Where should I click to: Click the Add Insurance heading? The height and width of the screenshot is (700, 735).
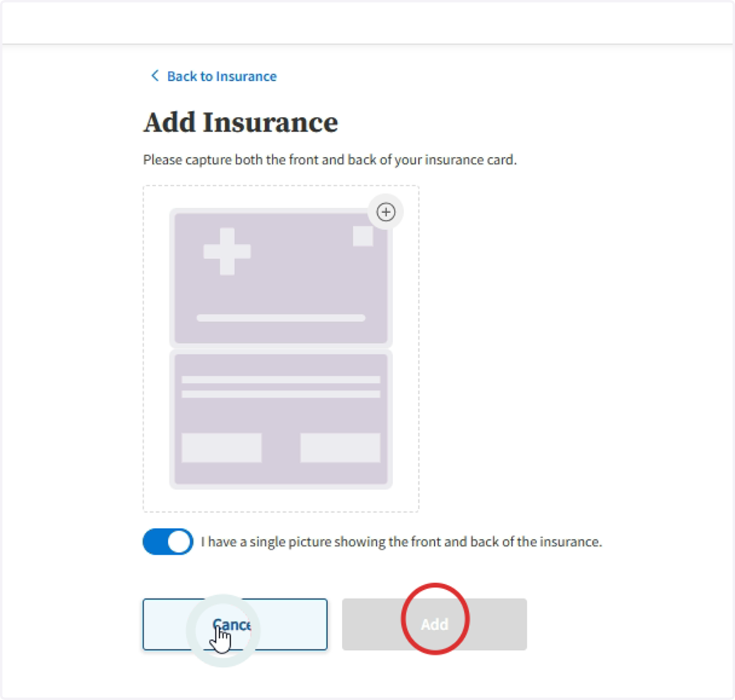coord(241,122)
